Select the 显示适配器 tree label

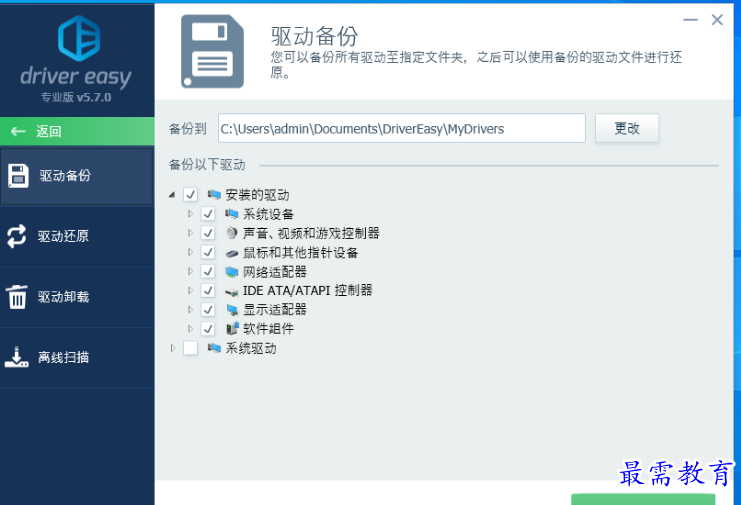pos(275,309)
